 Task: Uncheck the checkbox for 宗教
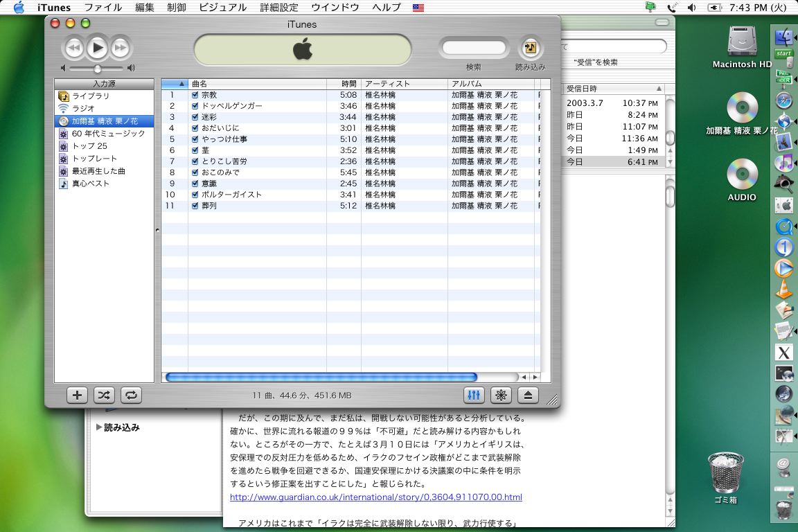tap(195, 95)
